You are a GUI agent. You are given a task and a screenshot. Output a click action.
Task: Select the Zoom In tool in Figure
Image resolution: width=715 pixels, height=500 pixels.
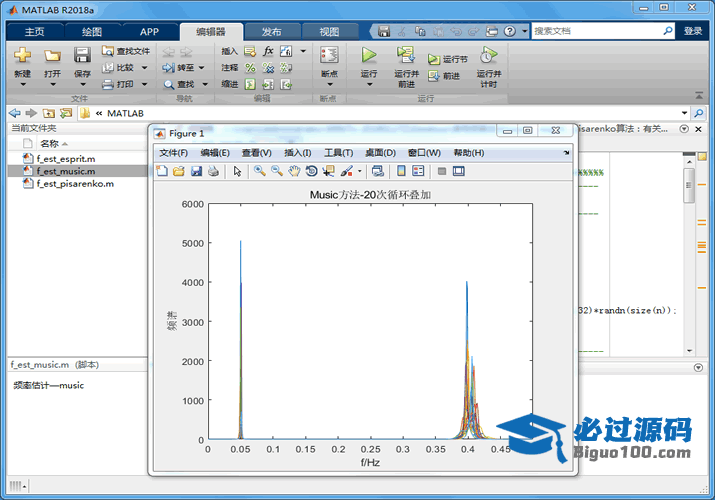[x=259, y=171]
